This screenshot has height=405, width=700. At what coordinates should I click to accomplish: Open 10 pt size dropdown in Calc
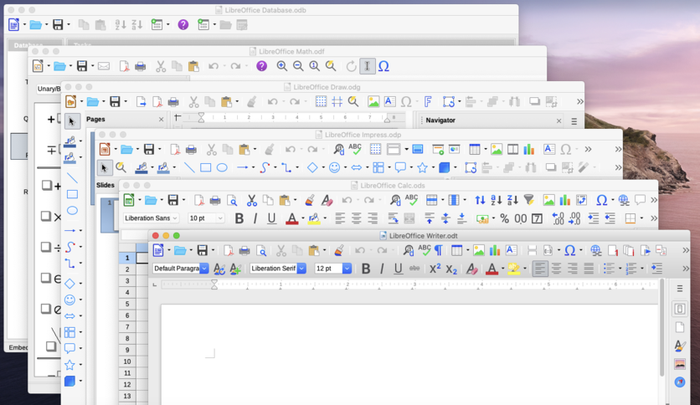[220, 218]
